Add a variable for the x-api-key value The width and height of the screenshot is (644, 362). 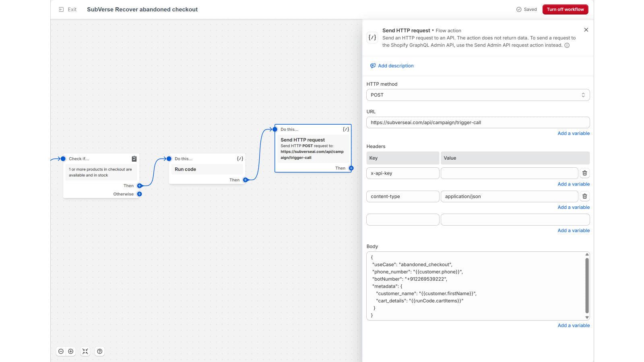(x=574, y=184)
